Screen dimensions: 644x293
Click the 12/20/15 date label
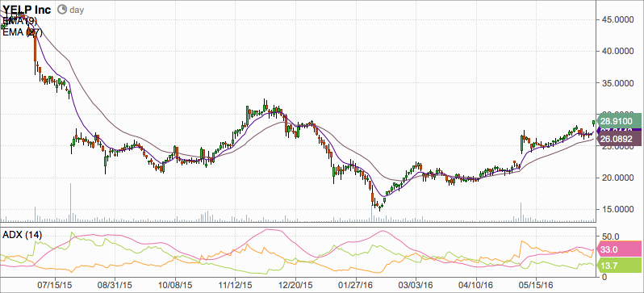(x=295, y=285)
